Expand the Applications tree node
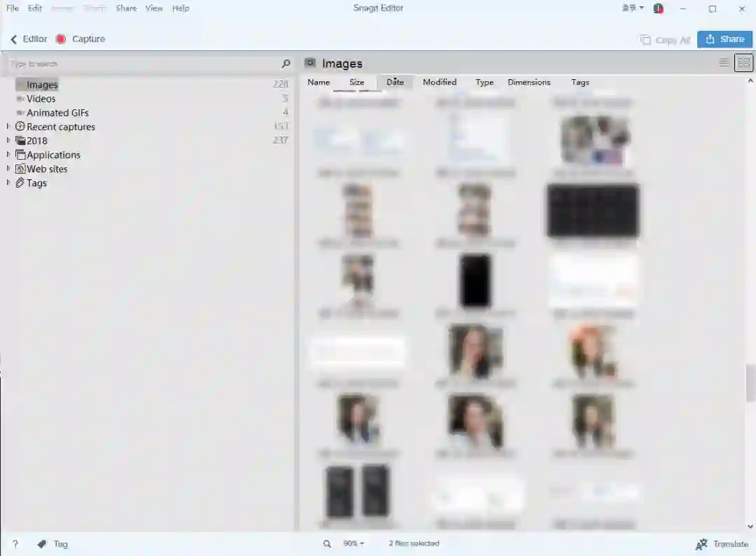The image size is (756, 556). click(8, 154)
